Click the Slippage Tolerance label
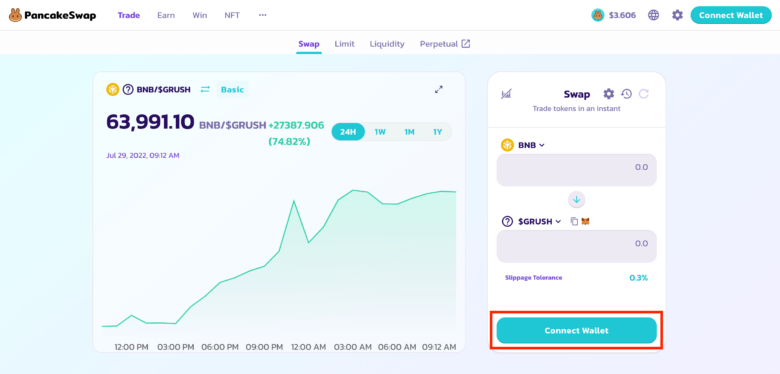Image resolution: width=780 pixels, height=374 pixels. click(x=533, y=278)
